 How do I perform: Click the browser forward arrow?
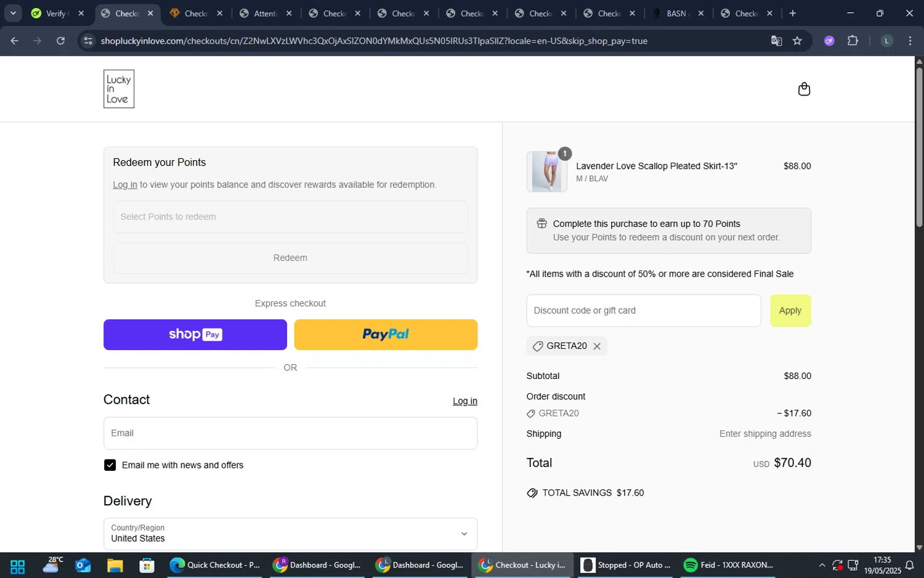click(38, 41)
